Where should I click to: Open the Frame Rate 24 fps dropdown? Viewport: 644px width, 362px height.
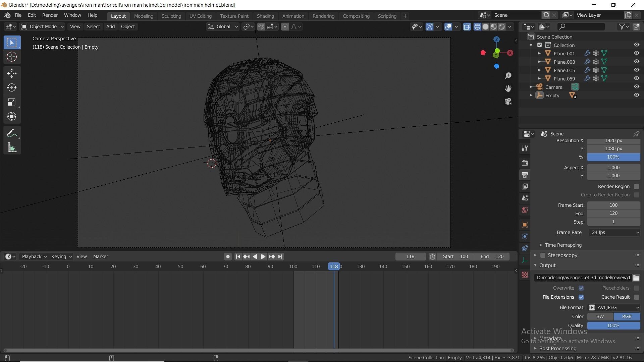pyautogui.click(x=614, y=232)
